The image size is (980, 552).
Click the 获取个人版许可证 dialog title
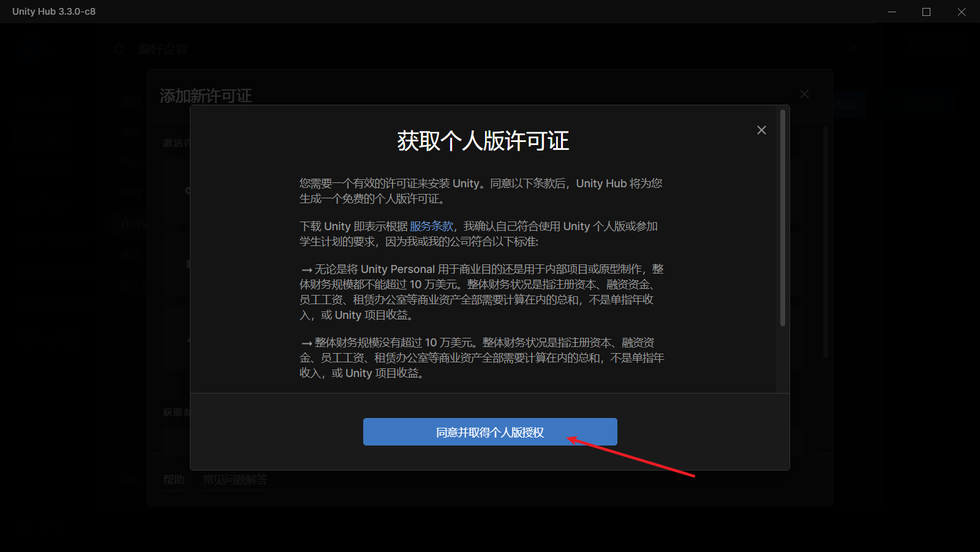[x=483, y=141]
